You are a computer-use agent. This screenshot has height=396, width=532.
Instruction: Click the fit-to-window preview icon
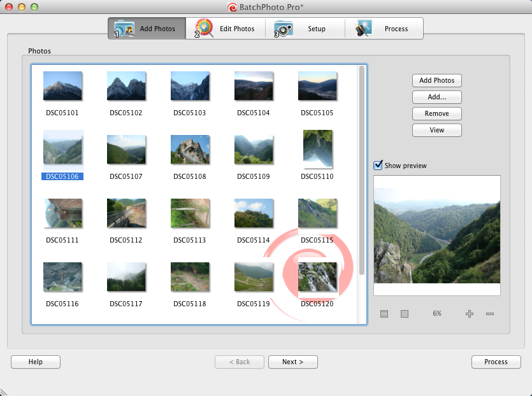click(x=384, y=314)
